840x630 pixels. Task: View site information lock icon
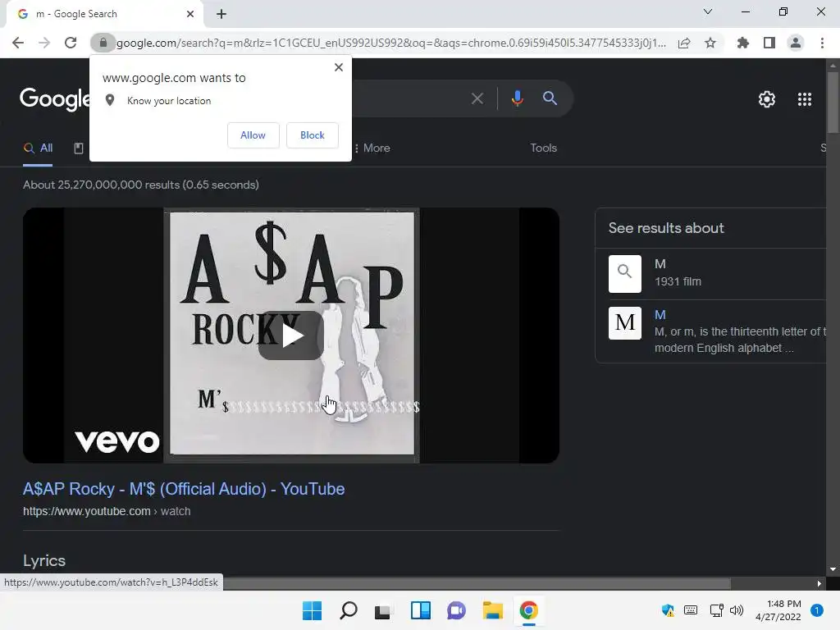103,43
